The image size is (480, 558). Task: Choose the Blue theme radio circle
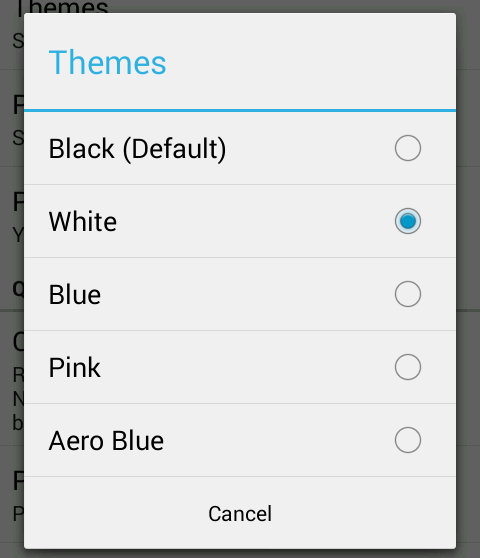408,294
